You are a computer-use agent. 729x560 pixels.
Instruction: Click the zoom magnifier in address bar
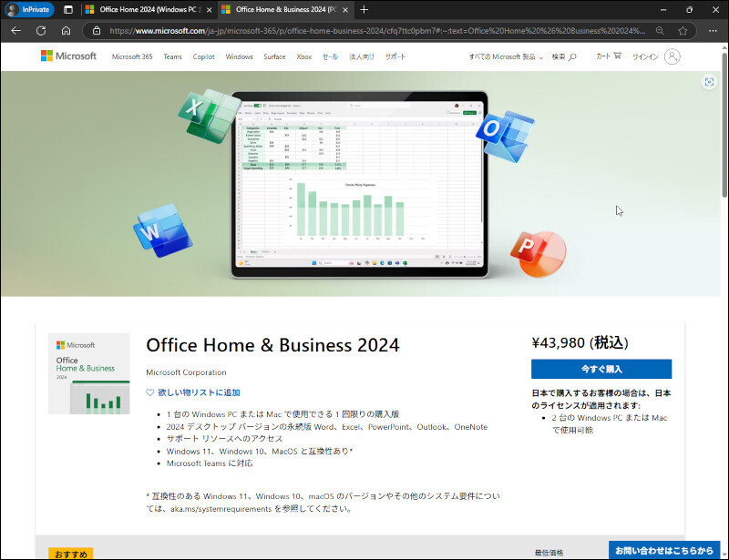click(660, 31)
